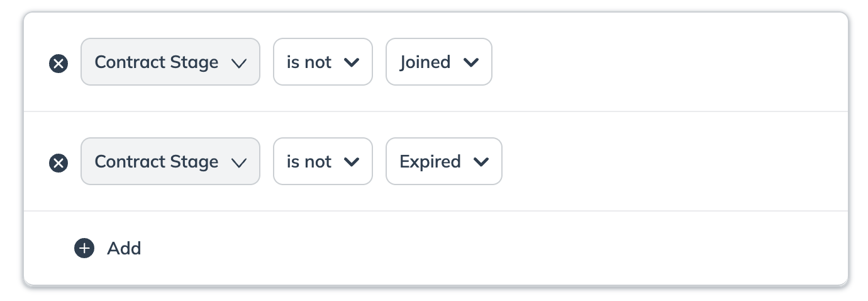Click 'Contract Stage' text in the Joined row
This screenshot has height=301, width=868.
pyautogui.click(x=157, y=62)
